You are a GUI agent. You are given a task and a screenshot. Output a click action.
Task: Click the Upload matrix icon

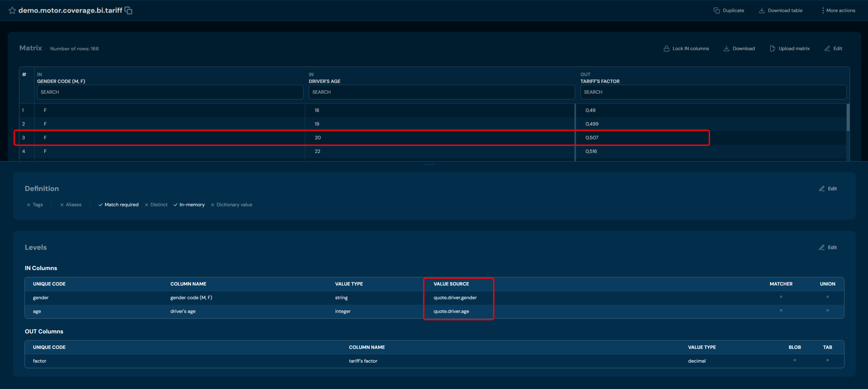(x=772, y=49)
